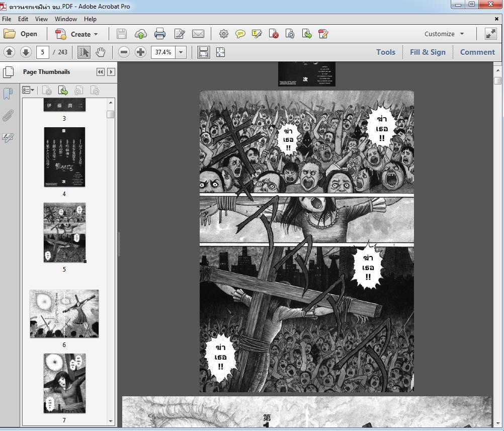Zoom in with the plus button
This screenshot has height=431, width=504.
[140, 52]
